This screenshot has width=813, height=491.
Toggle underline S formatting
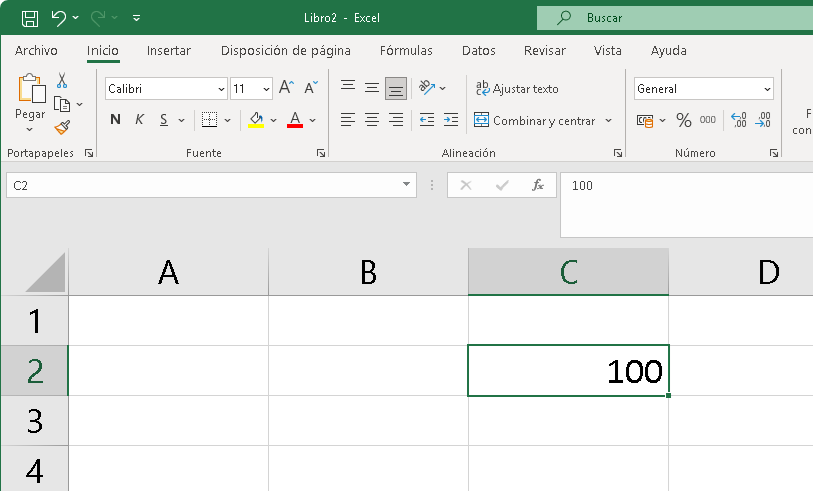coord(164,120)
